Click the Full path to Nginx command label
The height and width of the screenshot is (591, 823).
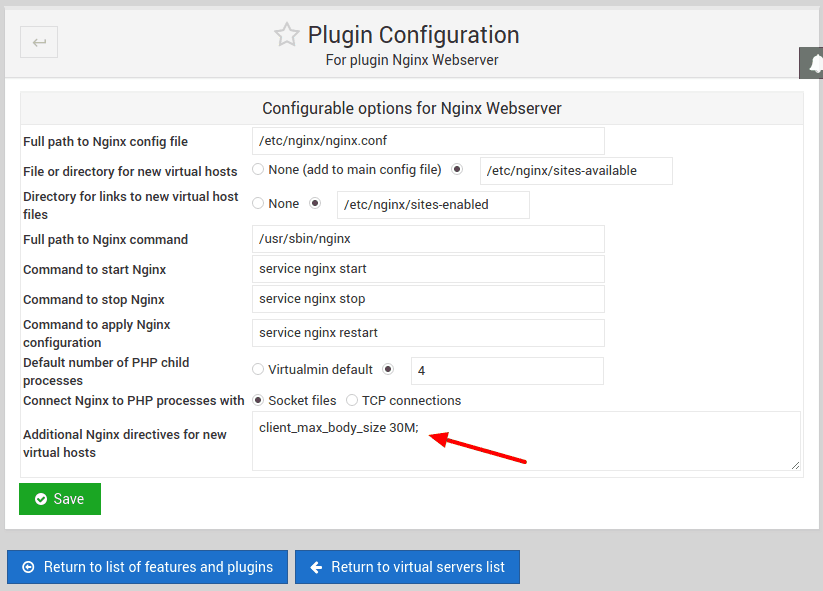(105, 240)
